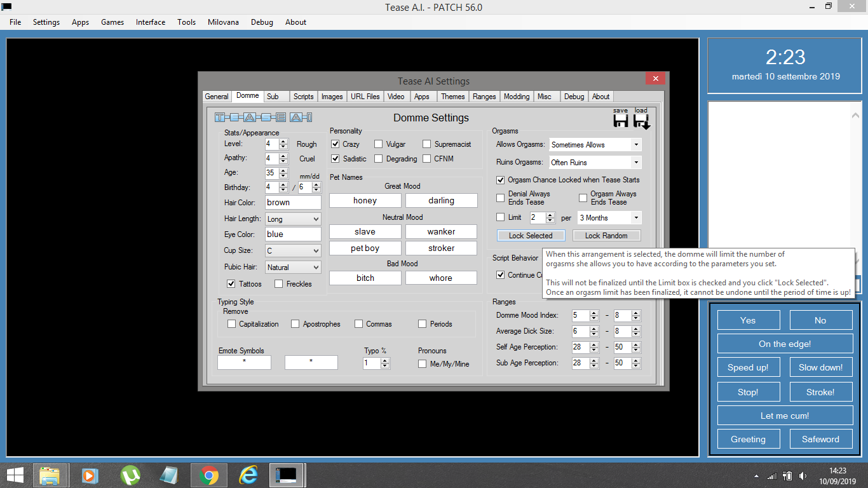Close the Tease AI Settings dialog
The height and width of the screenshot is (488, 868).
655,79
